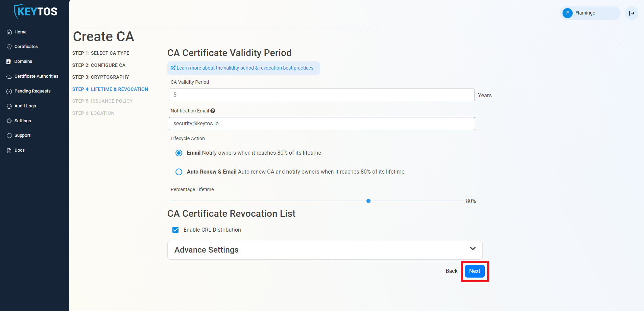Viewport: 644px width, 311px height.
Task: Click the Percentage Lifetime label
Action: pos(192,189)
